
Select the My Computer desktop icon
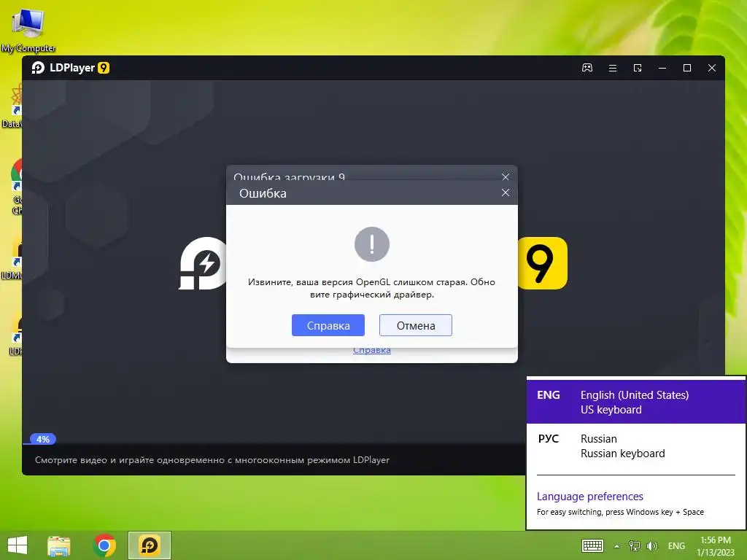coord(28,30)
